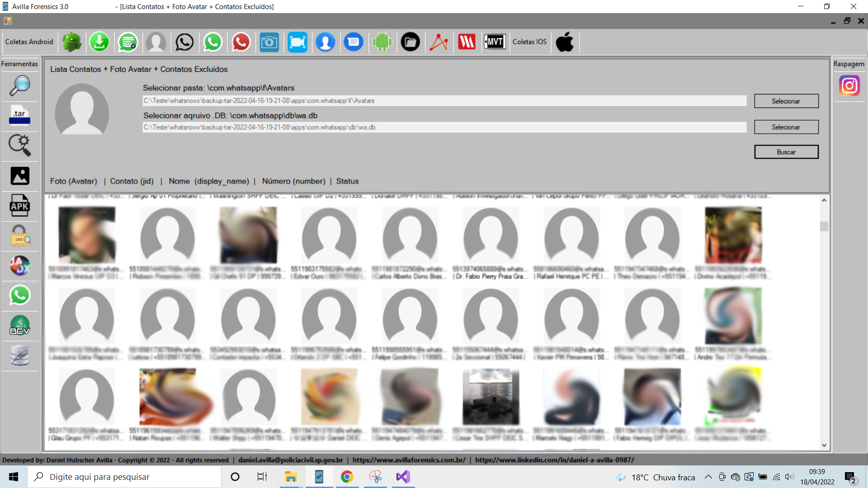868x488 pixels.
Task: Click the app menu icon below the title bar
Action: (x=8, y=21)
